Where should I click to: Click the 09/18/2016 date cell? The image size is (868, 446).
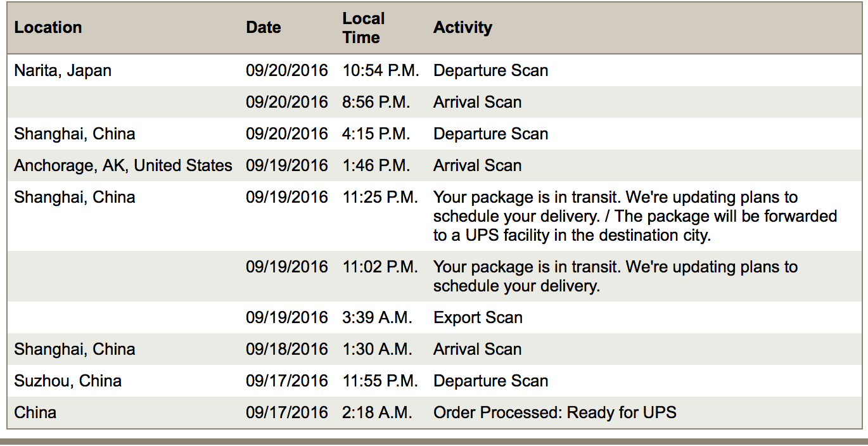[x=287, y=349]
